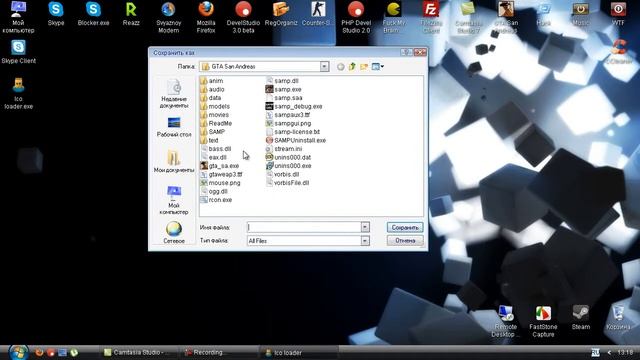
Task: Select the Mozilla Firefox desktop icon
Action: tap(206, 17)
